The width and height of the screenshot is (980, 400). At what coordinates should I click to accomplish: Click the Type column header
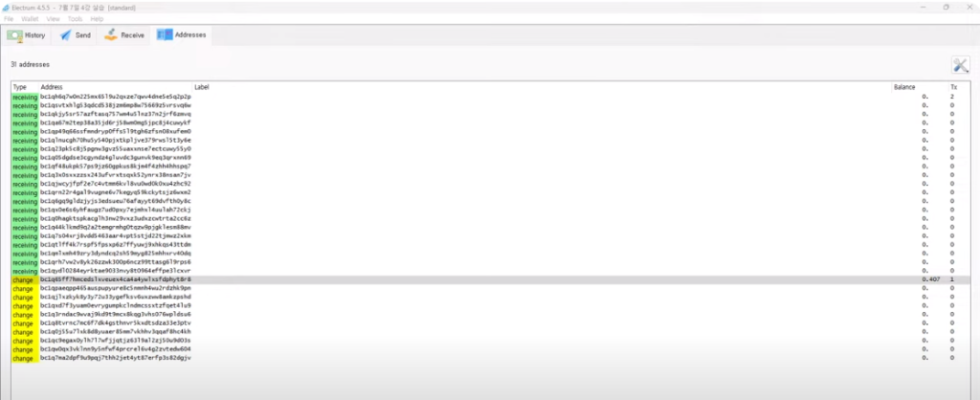[x=20, y=87]
